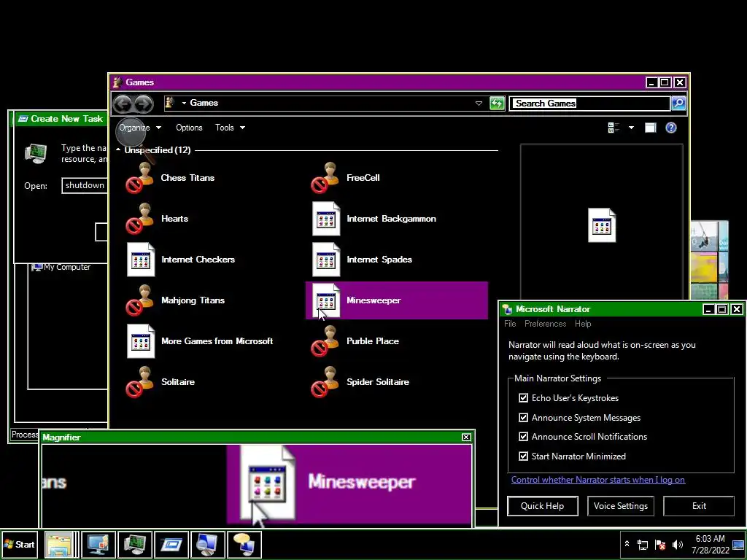The width and height of the screenshot is (747, 560).
Task: Open Narrator Help menu
Action: [x=583, y=324]
